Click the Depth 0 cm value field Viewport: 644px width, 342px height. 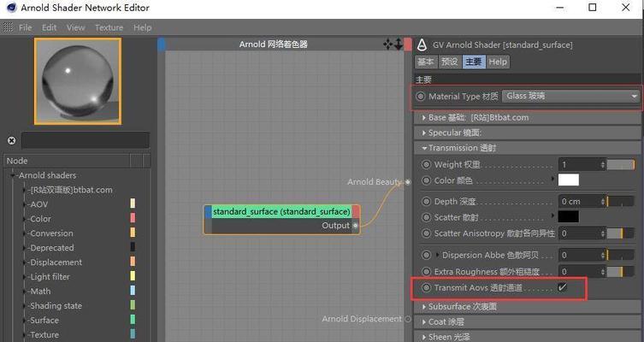pyautogui.click(x=579, y=201)
